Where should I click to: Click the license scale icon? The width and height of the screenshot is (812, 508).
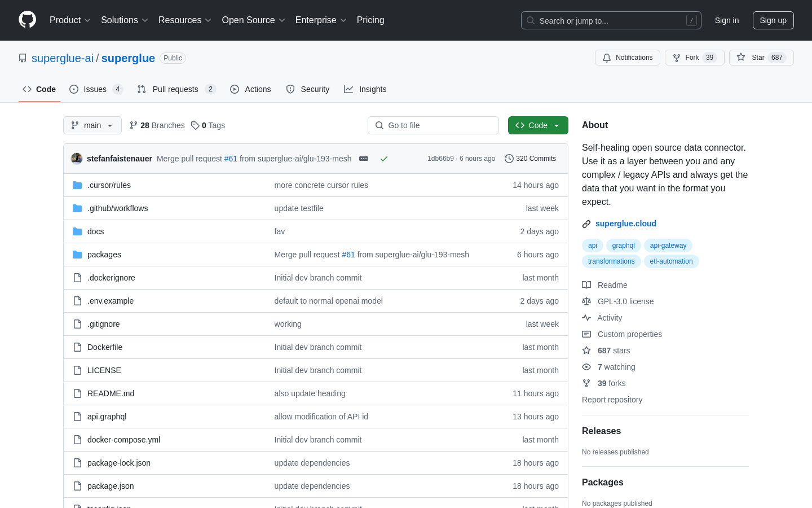point(586,301)
